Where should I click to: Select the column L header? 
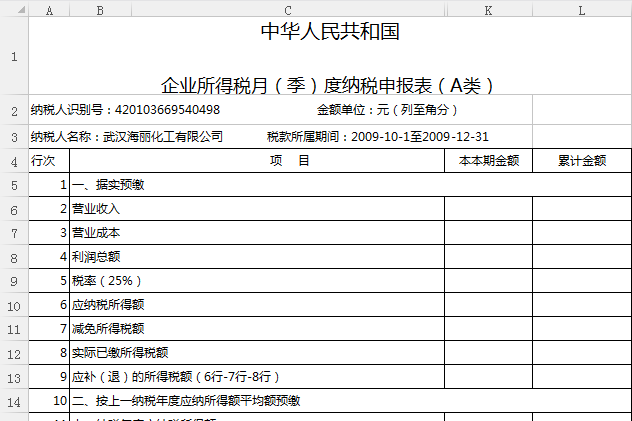coord(582,9)
